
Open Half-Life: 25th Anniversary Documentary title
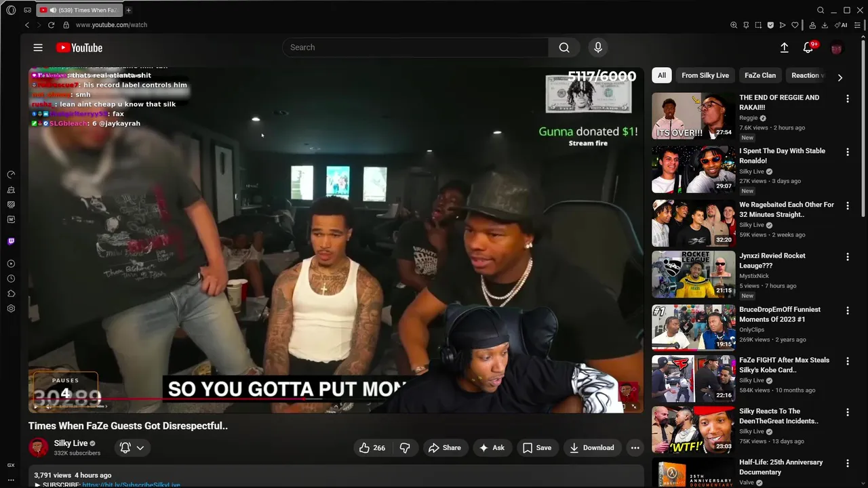(781, 467)
